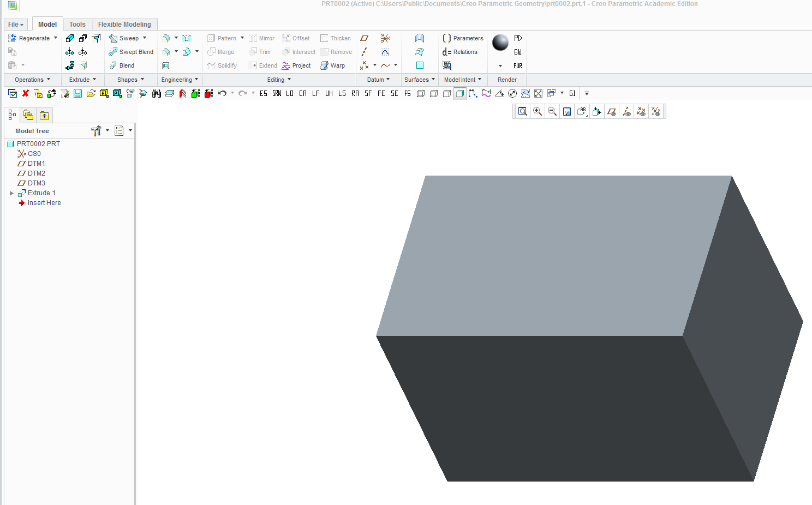Screen dimensions: 812x505
Task: Select the Project tool
Action: [x=297, y=65]
